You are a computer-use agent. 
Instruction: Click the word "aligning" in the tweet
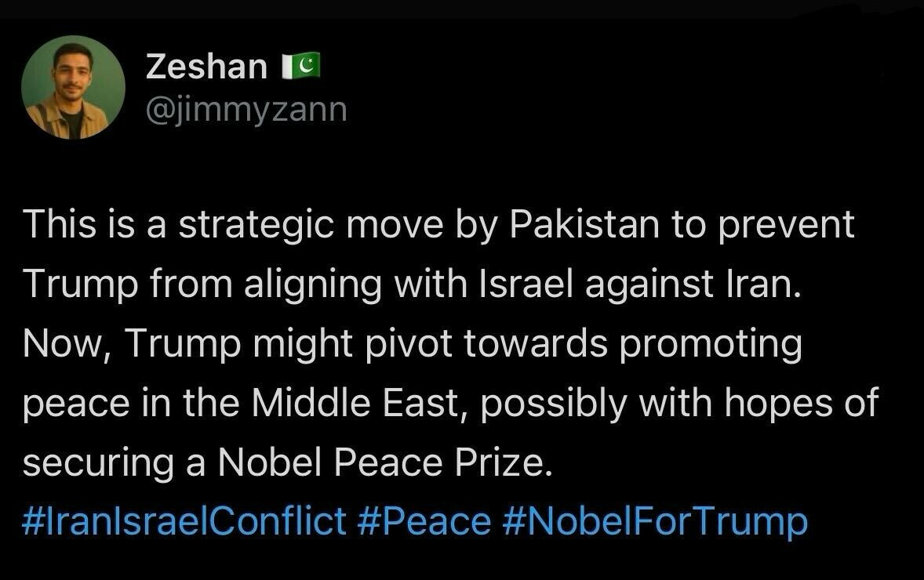pos(313,286)
